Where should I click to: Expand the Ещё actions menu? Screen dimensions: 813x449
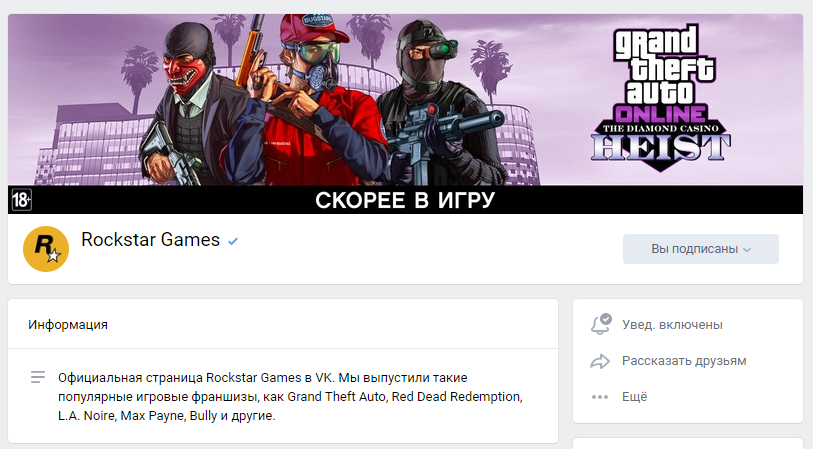click(x=635, y=397)
